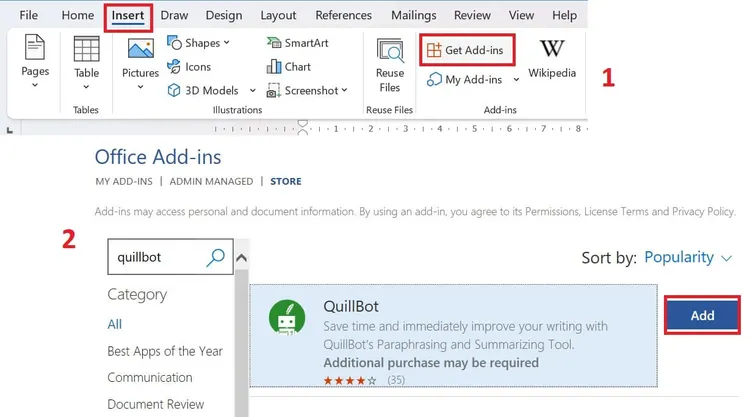Open the View tab

521,15
